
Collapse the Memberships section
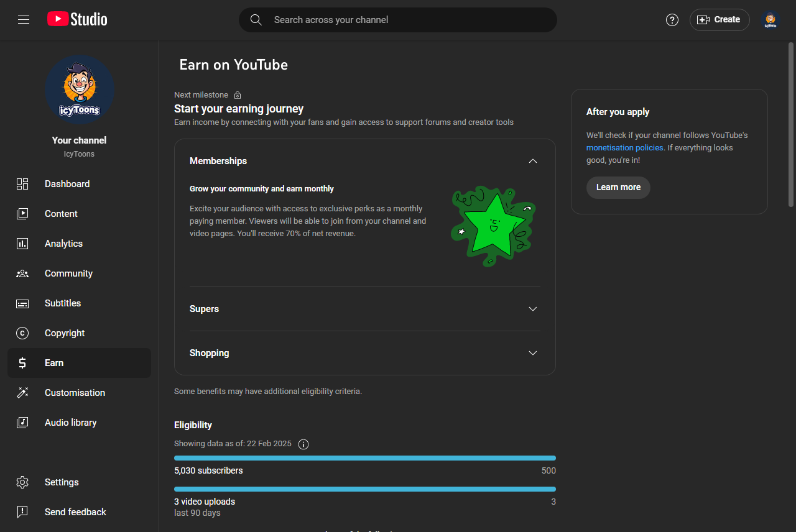(532, 161)
